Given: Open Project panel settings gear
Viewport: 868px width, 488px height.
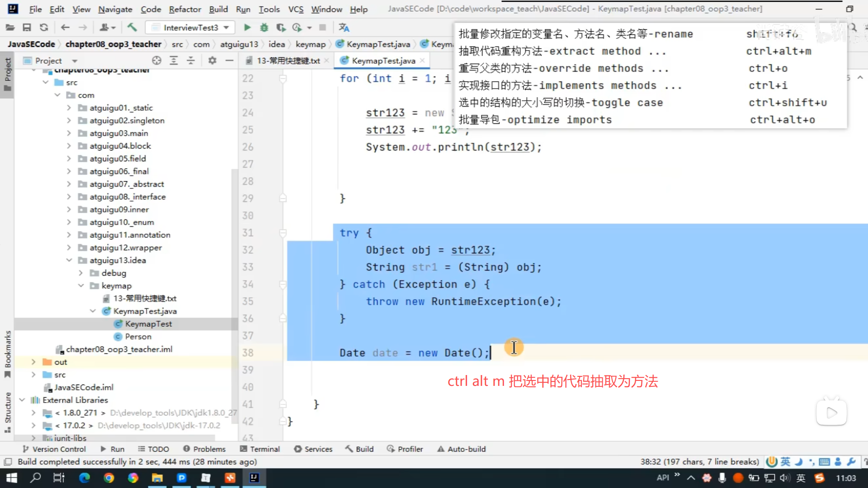Looking at the screenshot, I should point(212,61).
